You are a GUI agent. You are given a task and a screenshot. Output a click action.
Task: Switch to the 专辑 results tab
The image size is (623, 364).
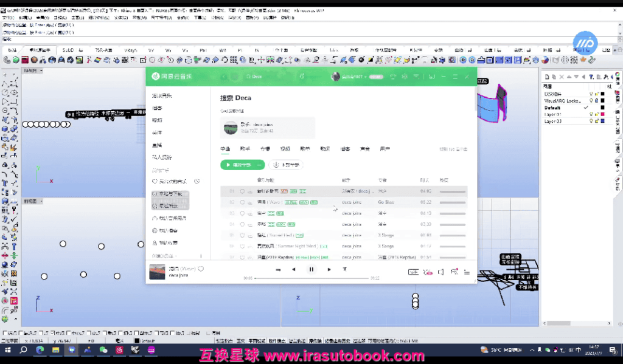pyautogui.click(x=265, y=149)
